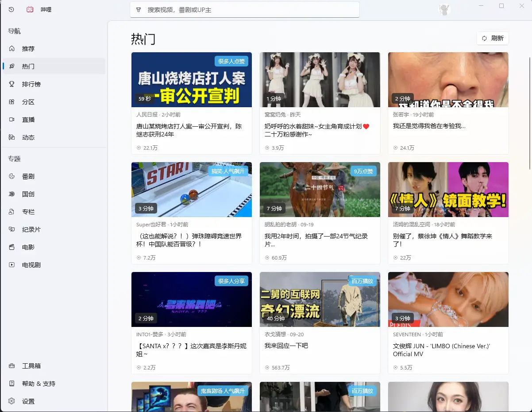
Task: Open 张若宇 video thumbnail
Action: 448,80
